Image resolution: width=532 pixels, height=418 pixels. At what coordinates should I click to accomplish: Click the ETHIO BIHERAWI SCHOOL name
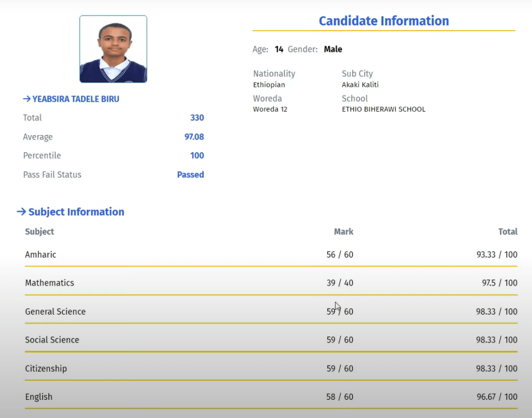pyautogui.click(x=383, y=109)
